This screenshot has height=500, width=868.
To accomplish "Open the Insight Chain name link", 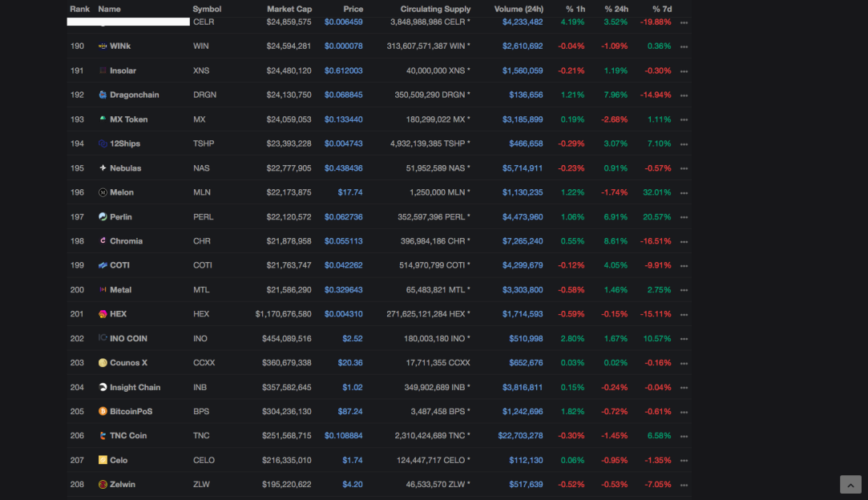I will point(135,387).
